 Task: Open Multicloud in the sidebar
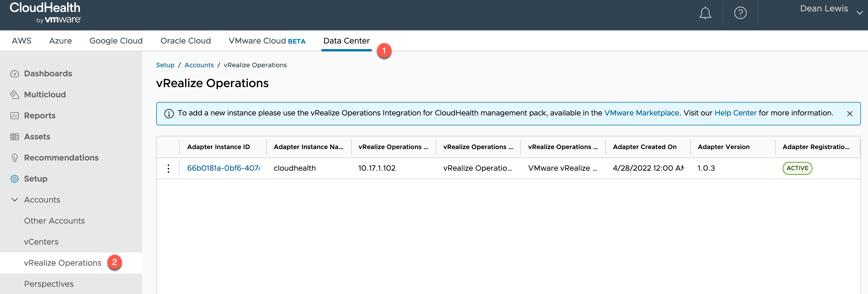click(45, 95)
